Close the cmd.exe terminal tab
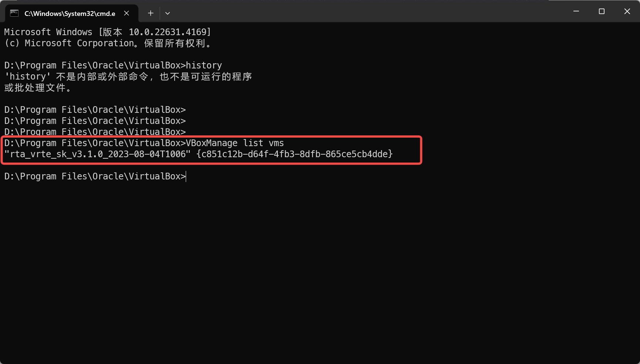The width and height of the screenshot is (640, 364). coord(127,13)
